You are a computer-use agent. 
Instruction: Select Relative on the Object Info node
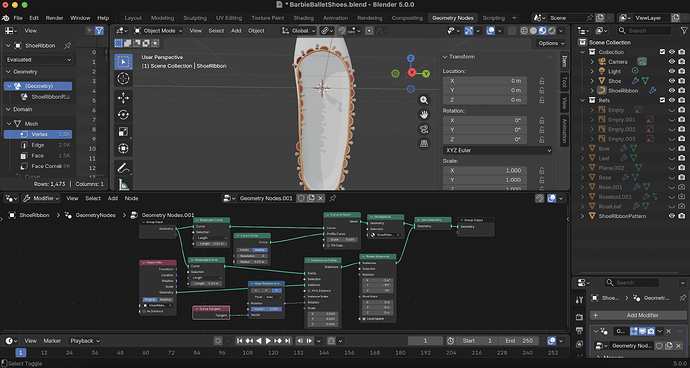(x=166, y=299)
